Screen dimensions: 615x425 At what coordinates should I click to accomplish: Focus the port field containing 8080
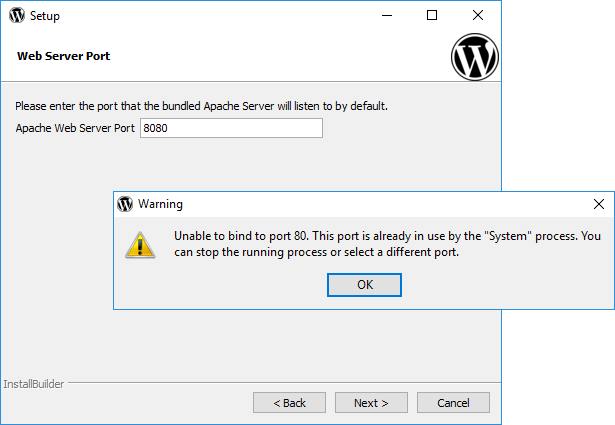point(230,128)
